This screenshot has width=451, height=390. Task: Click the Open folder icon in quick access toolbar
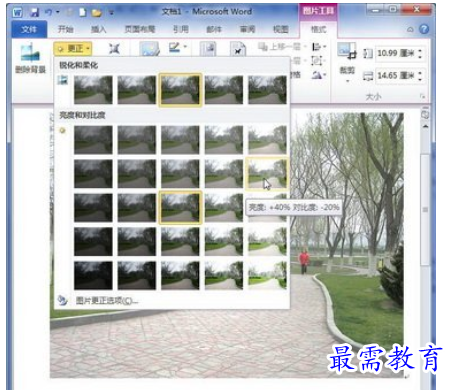96,13
